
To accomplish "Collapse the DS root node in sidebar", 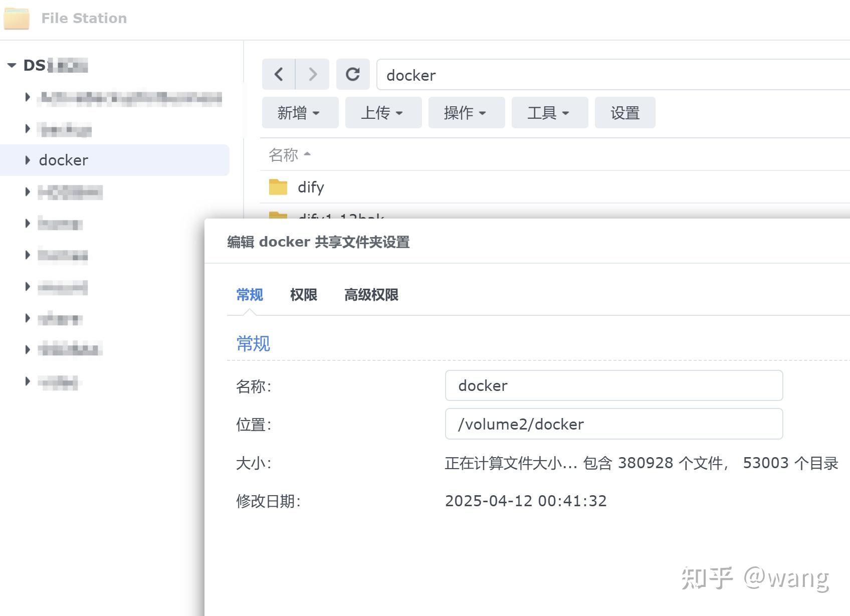I will pos(11,65).
